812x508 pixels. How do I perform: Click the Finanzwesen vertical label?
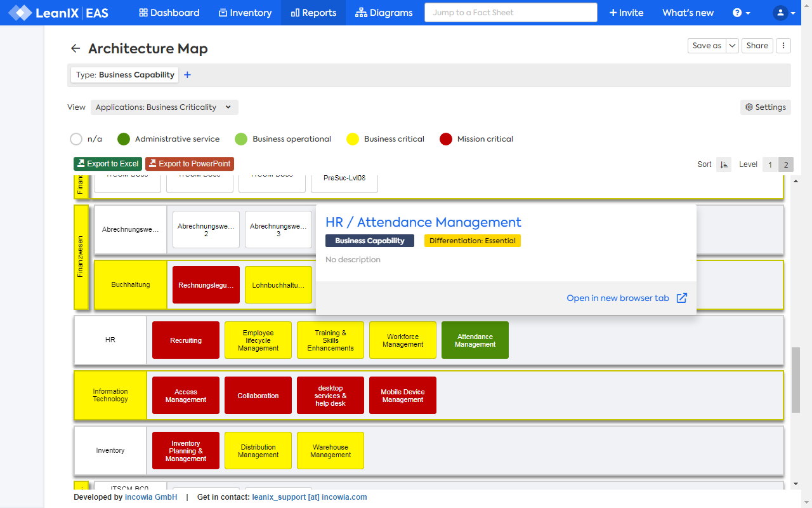click(x=81, y=257)
